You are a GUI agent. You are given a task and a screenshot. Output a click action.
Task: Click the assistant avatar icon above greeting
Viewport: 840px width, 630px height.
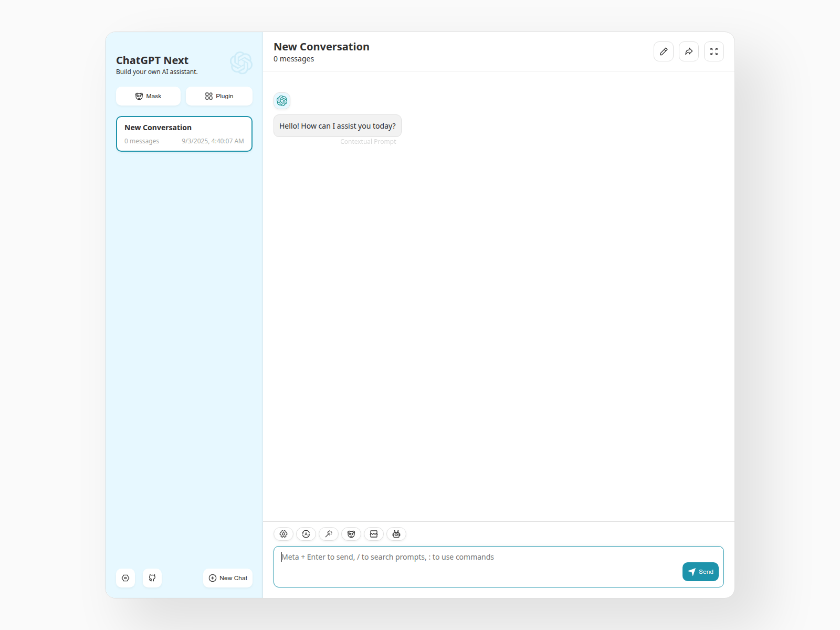pos(282,101)
